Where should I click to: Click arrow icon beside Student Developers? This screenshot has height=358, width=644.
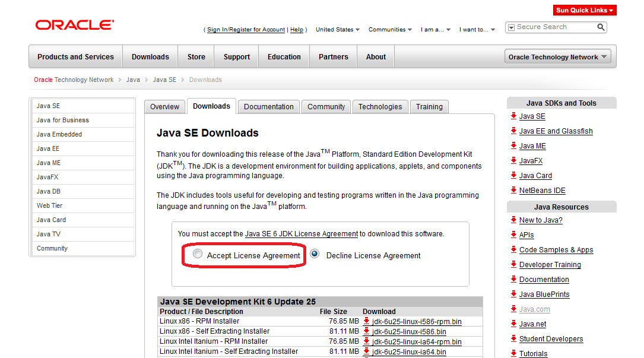[x=513, y=338]
